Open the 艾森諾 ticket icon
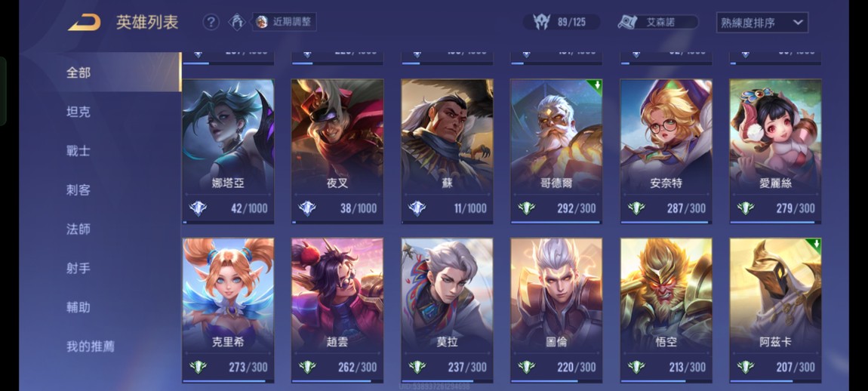Screen dimensions: 868x391 tap(628, 22)
